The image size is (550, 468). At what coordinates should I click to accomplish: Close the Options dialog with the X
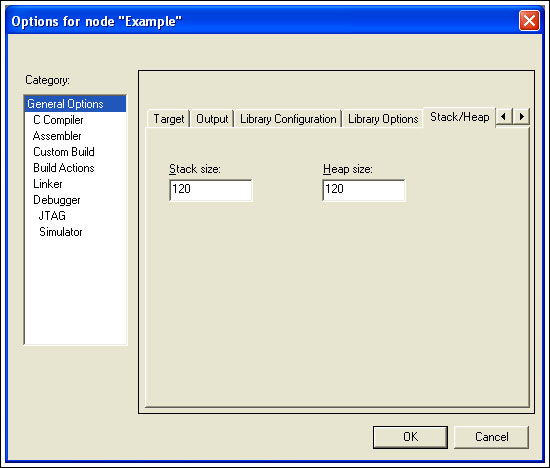tap(529, 21)
